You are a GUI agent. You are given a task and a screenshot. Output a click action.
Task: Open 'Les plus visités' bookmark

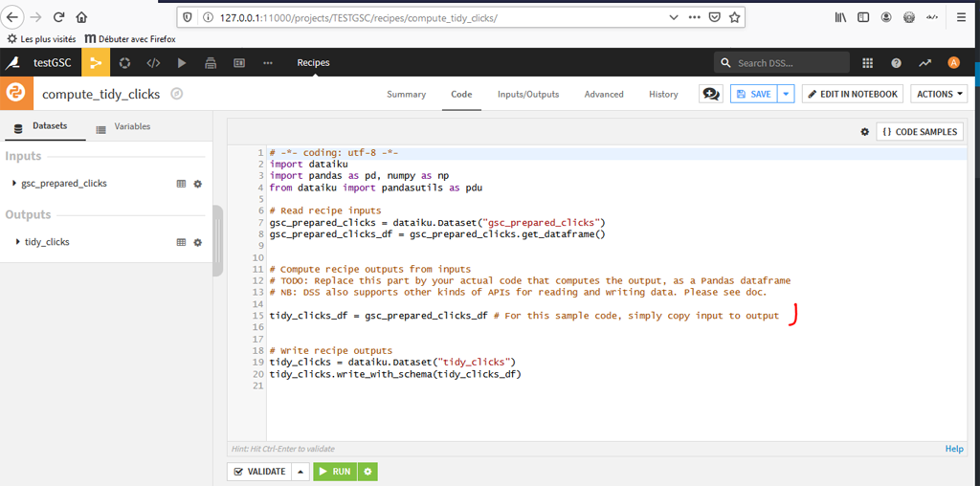click(x=41, y=38)
